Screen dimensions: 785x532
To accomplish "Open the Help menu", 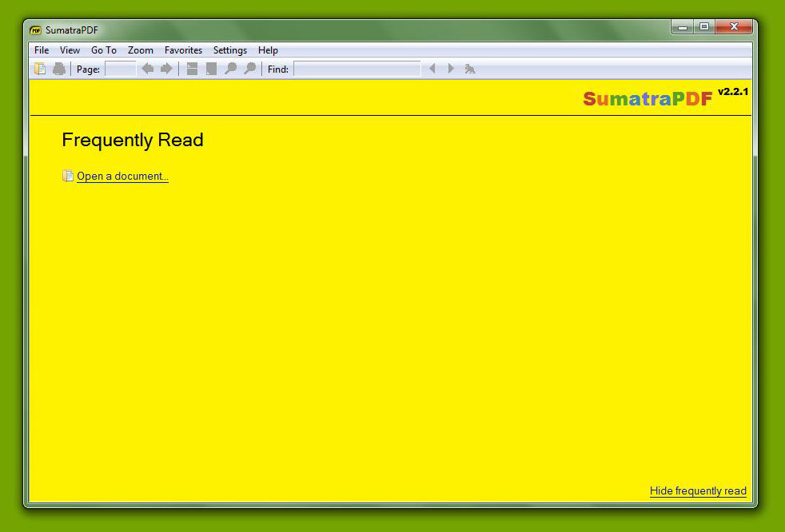I will (x=268, y=50).
